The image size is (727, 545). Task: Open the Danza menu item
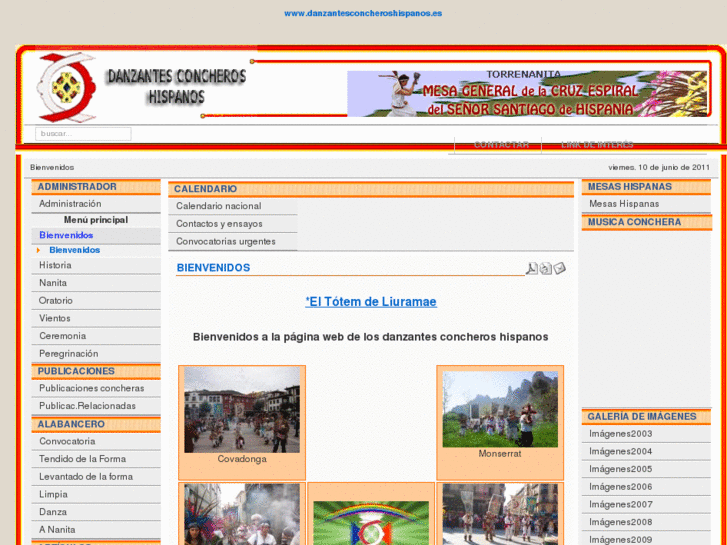click(96, 512)
